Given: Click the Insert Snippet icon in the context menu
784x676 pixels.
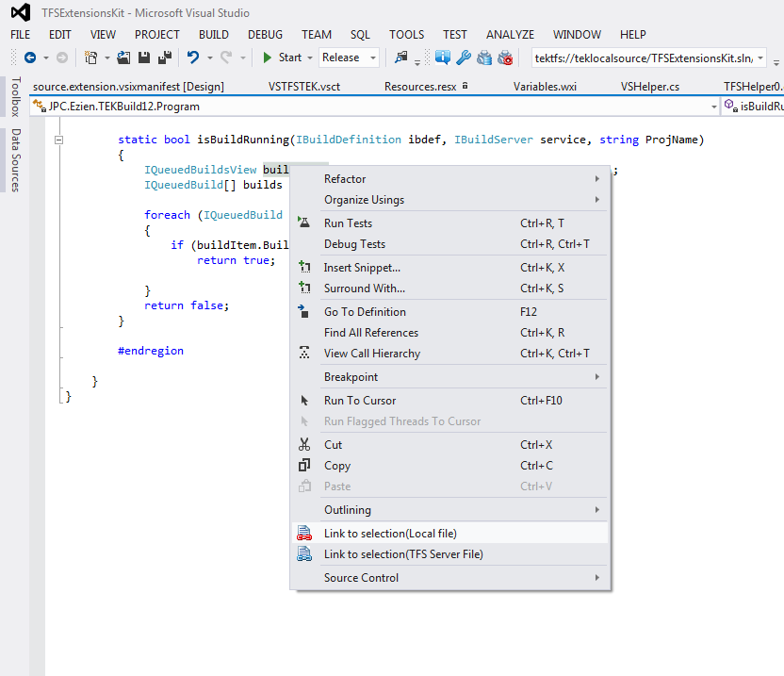Looking at the screenshot, I should click(303, 267).
